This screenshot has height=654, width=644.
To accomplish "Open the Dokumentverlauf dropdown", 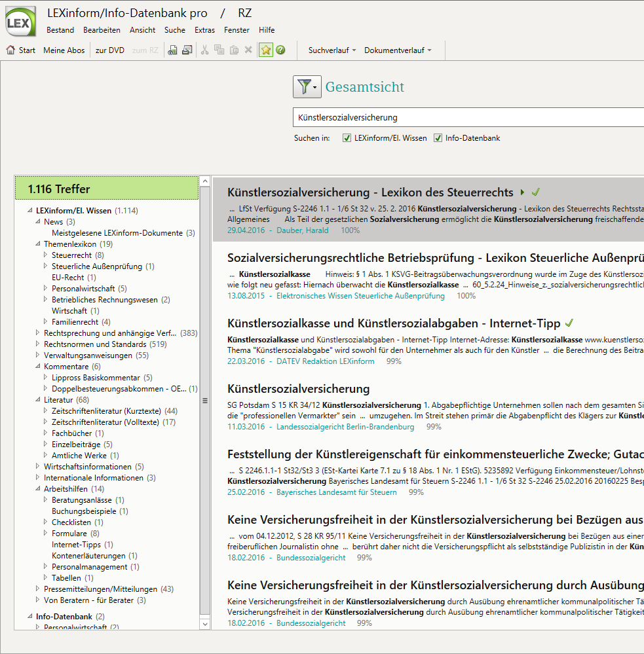I will tap(398, 50).
